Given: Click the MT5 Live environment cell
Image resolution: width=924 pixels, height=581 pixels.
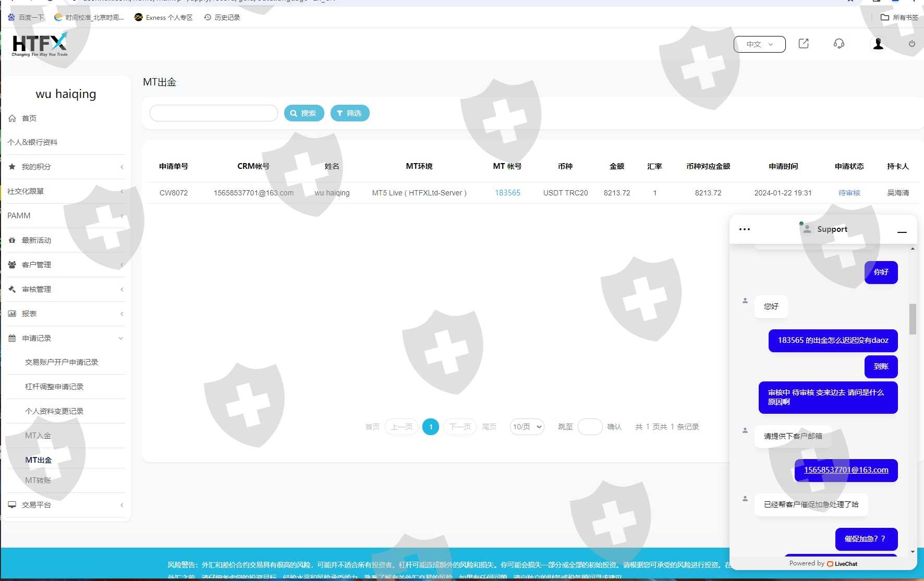Looking at the screenshot, I should 419,193.
